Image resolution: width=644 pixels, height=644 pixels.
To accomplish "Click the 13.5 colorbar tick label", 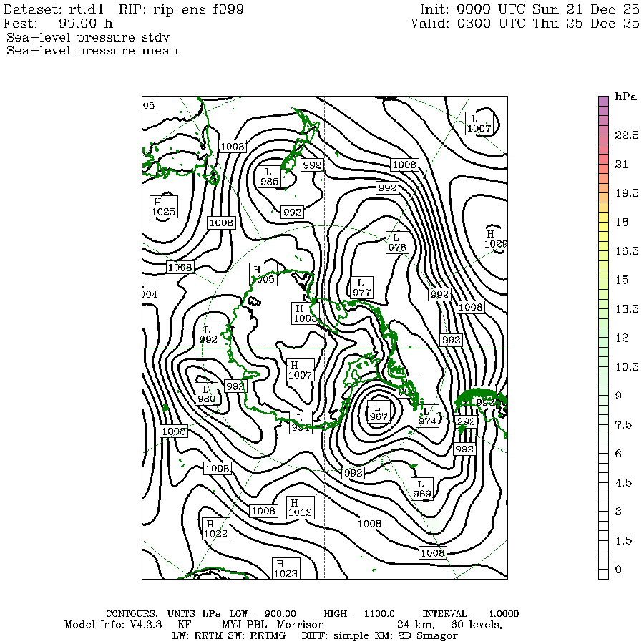I will 626,309.
